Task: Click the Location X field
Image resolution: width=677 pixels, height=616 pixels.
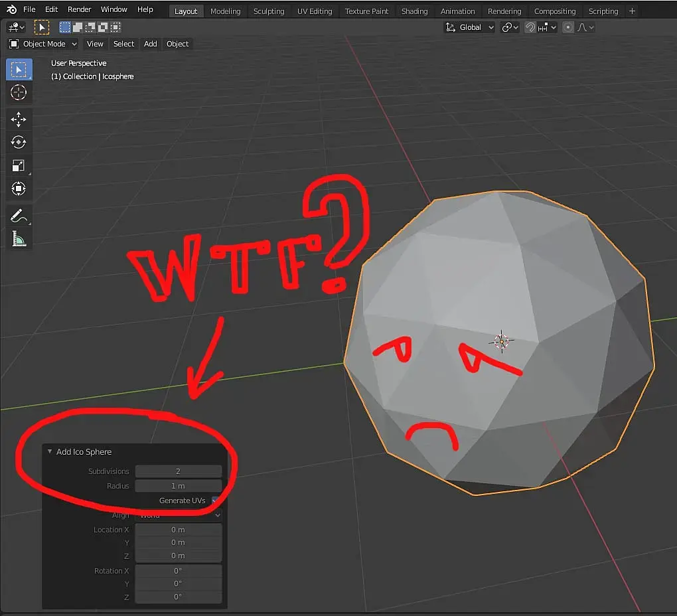Action: tap(179, 530)
